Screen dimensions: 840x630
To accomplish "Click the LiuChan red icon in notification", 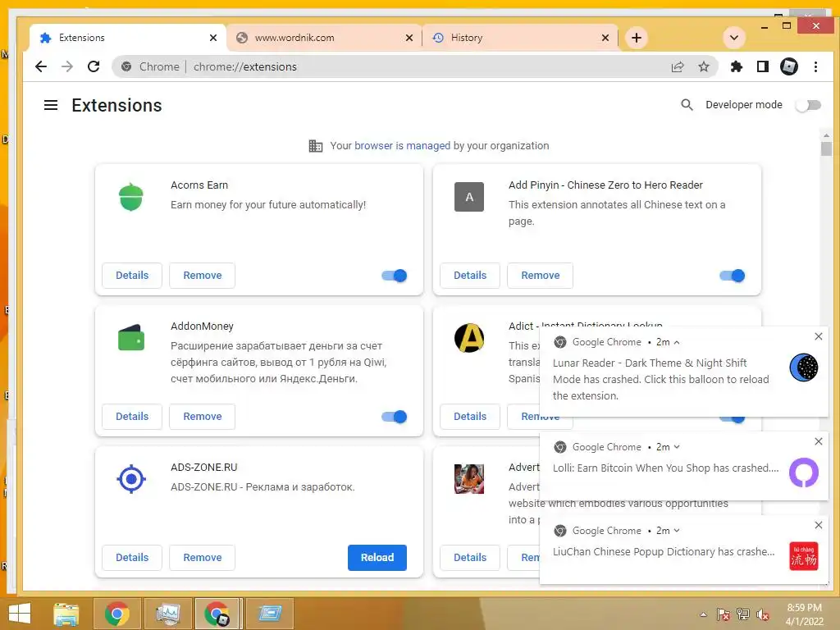I will [804, 556].
